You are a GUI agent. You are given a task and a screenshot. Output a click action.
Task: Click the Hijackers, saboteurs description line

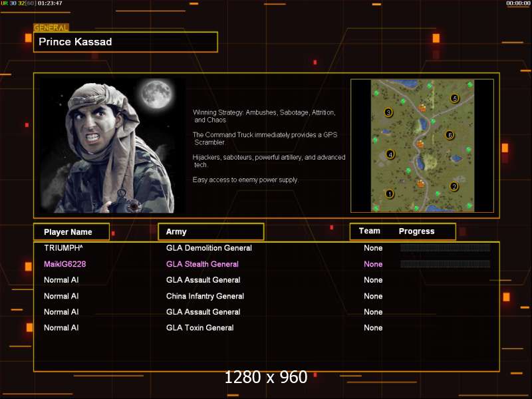(x=269, y=161)
